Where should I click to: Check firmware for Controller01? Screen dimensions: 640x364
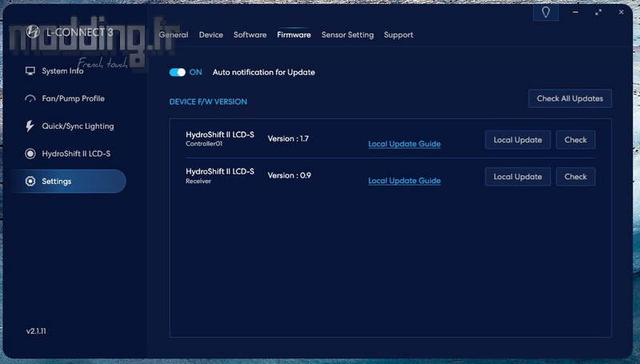575,140
